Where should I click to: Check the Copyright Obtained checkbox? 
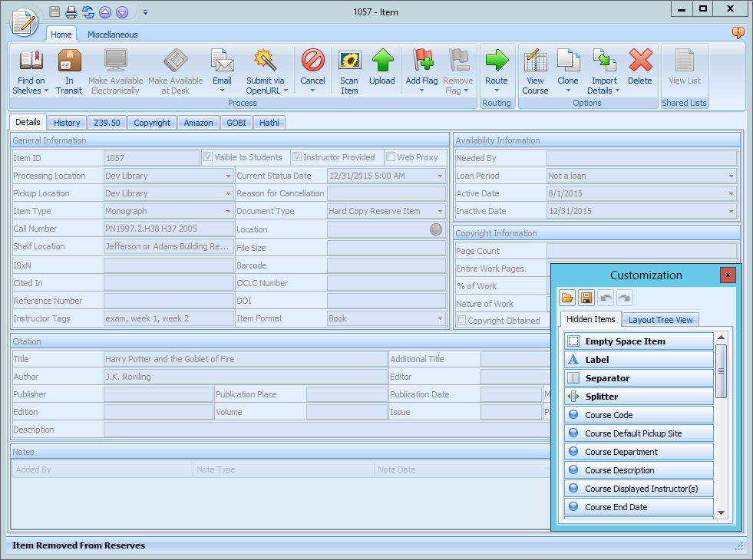coord(461,321)
